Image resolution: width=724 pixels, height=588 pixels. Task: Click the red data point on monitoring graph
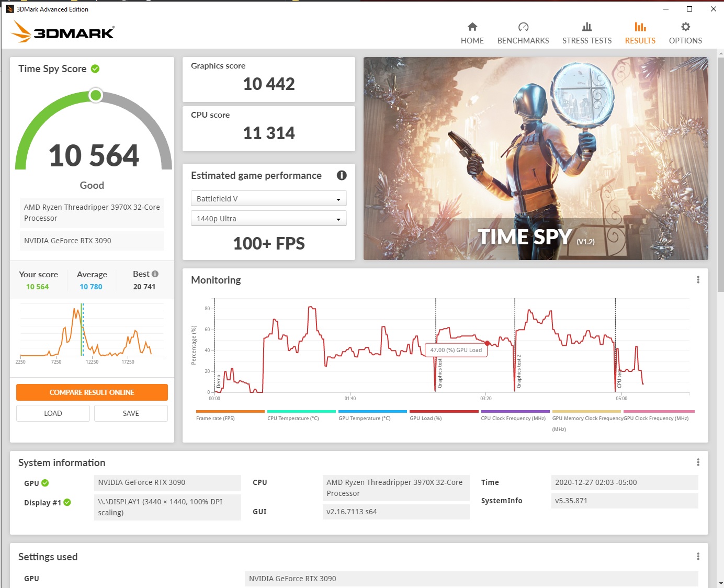488,343
